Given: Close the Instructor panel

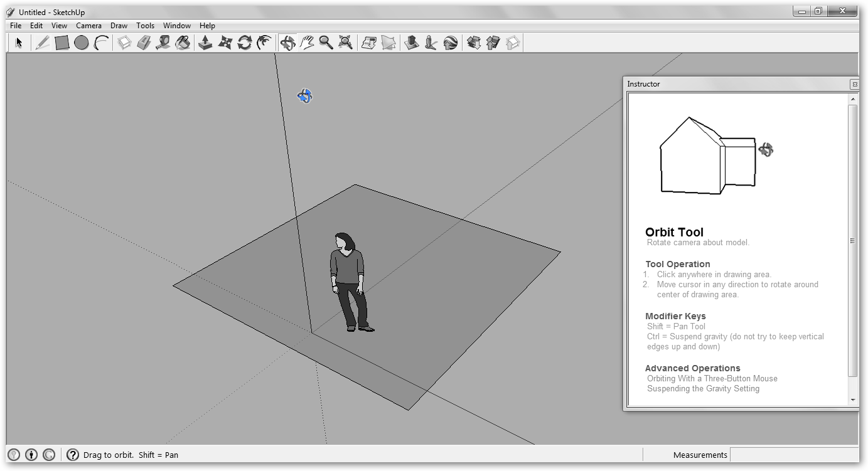Looking at the screenshot, I should [x=854, y=84].
